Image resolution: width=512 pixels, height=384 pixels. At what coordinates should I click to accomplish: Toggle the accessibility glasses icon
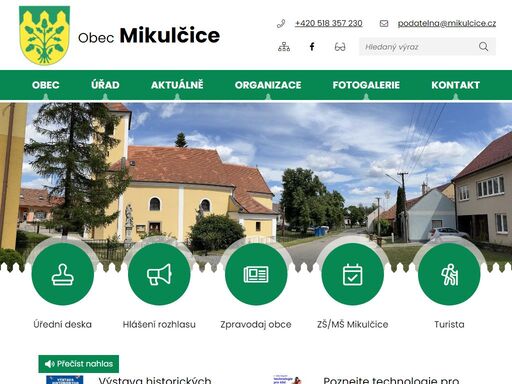(x=340, y=47)
